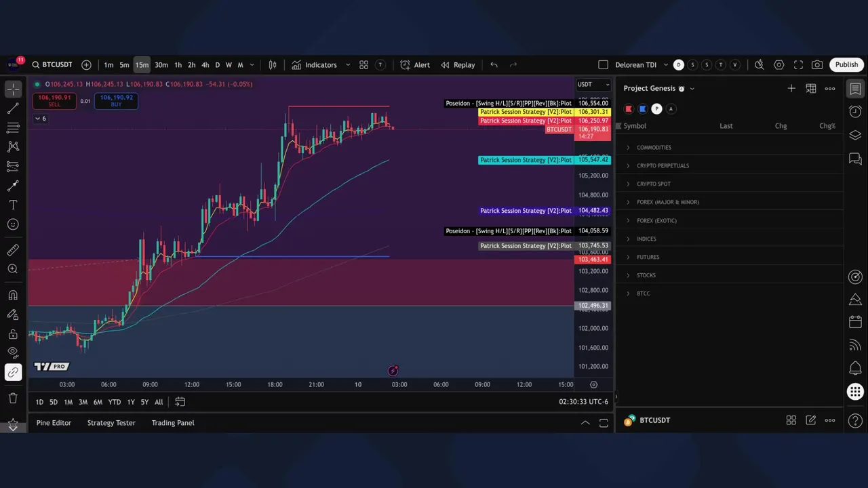Open indicator templates grid icon
Image resolution: width=868 pixels, height=488 pixels.
pos(364,65)
